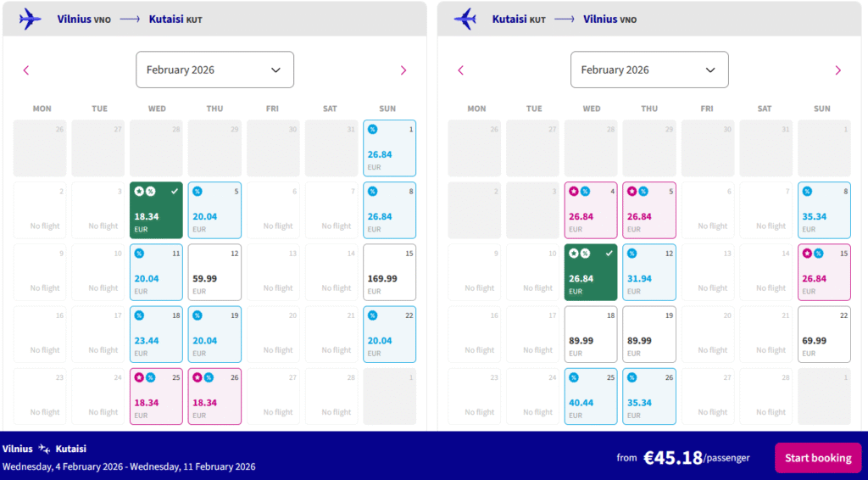This screenshot has height=480, width=868.
Task: Choose return February 22 at 69.99 EUR
Action: (823, 334)
